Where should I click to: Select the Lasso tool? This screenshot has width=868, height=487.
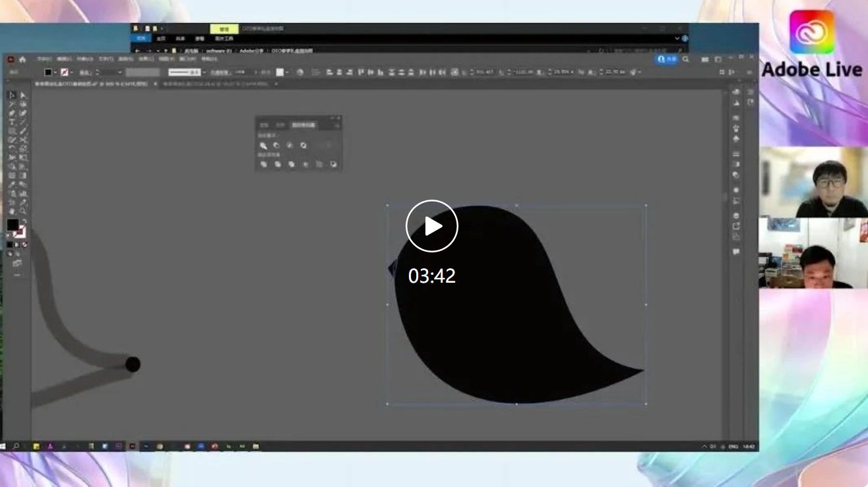(x=24, y=104)
